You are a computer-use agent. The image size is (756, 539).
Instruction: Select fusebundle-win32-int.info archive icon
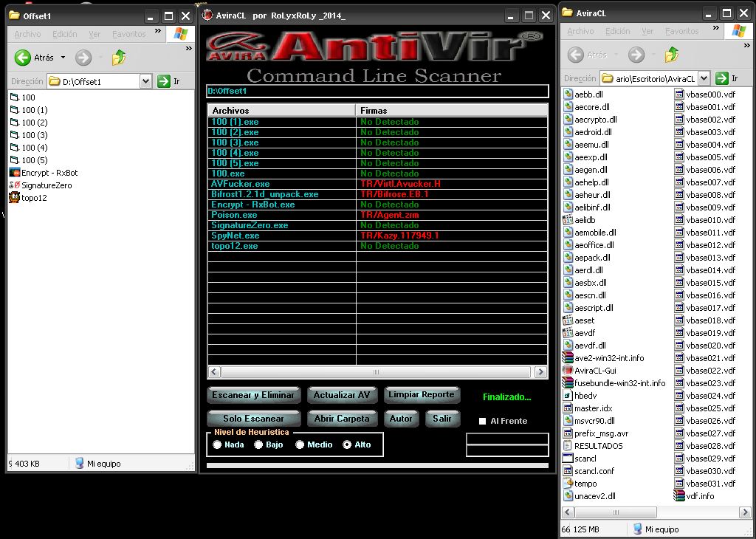(x=568, y=382)
